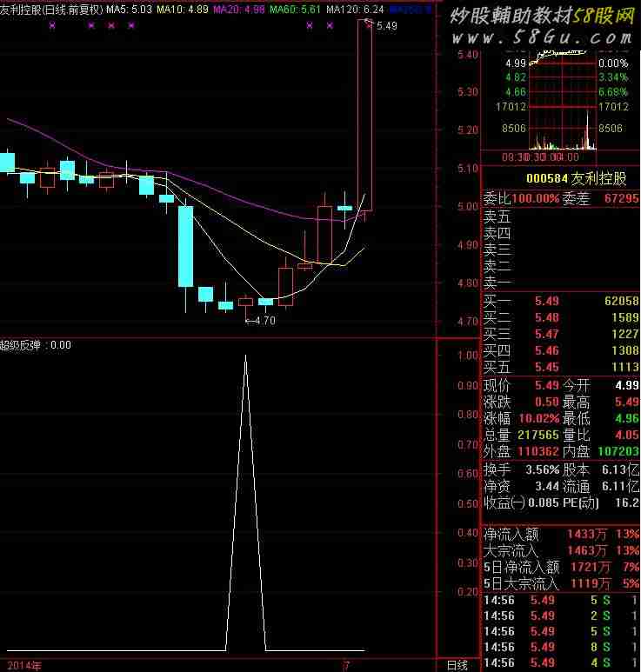The width and height of the screenshot is (641, 672).
Task: Click the rightmost purple X marker at chart top
Action: pyautogui.click(x=329, y=26)
